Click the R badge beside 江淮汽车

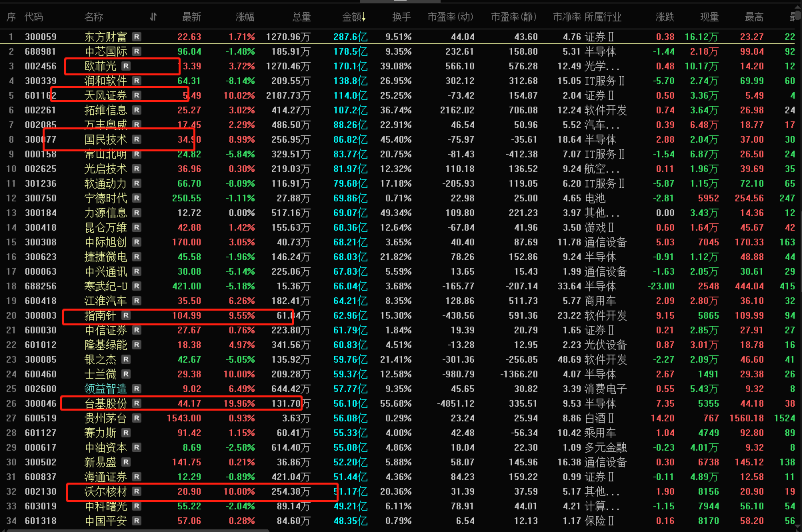[x=137, y=301]
